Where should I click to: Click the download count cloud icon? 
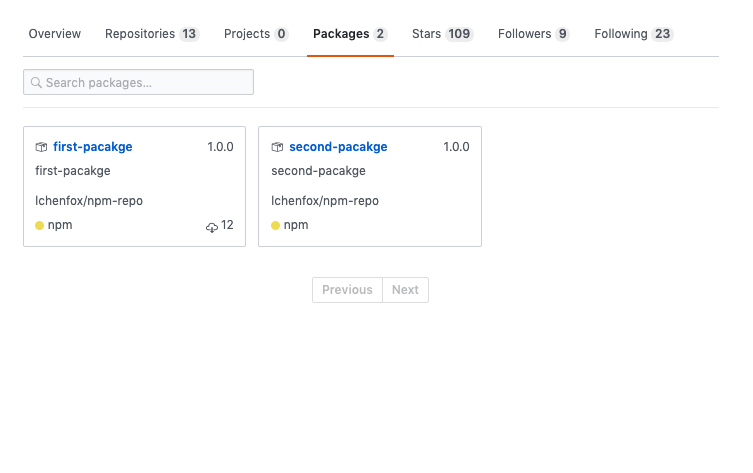click(x=212, y=227)
